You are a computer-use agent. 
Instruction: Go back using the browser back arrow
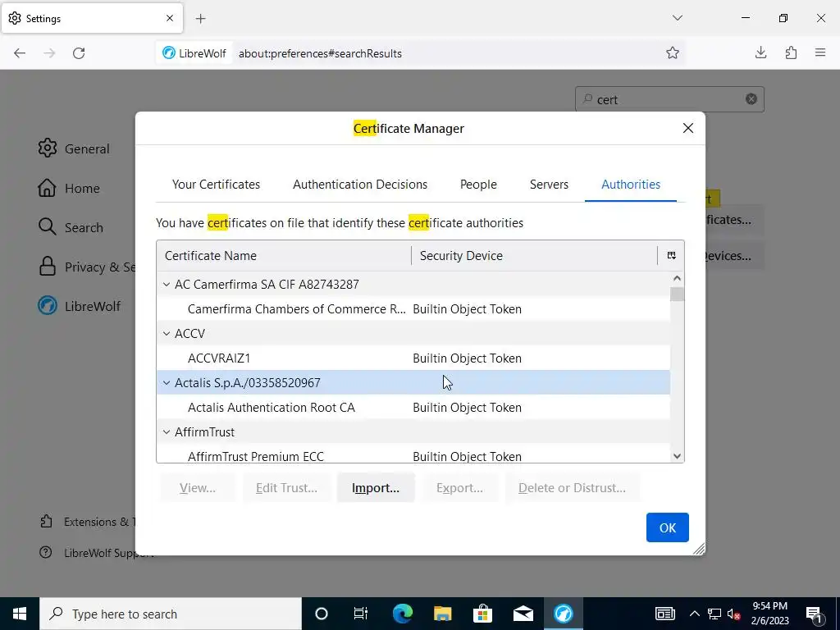click(x=20, y=53)
